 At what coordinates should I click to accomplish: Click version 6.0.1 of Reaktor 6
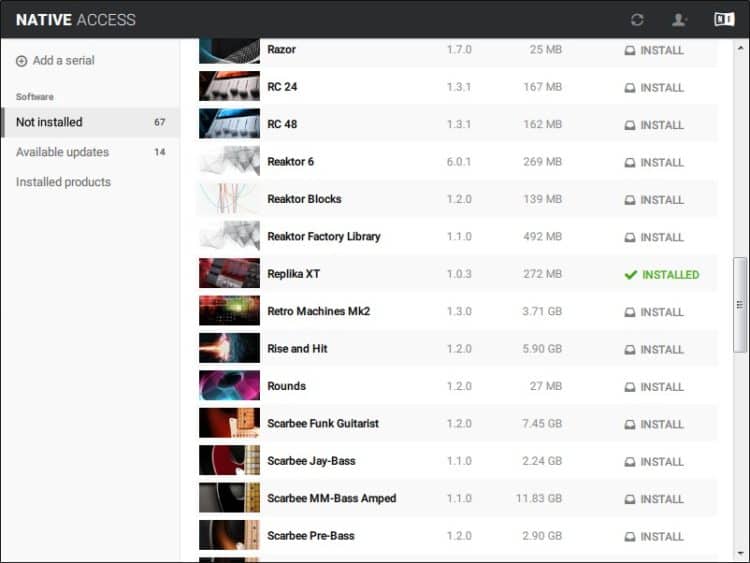(x=459, y=162)
